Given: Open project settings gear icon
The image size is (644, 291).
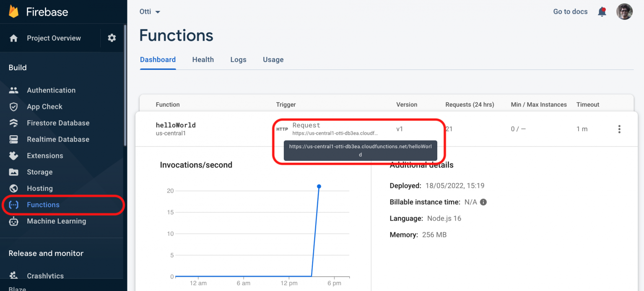Looking at the screenshot, I should (x=112, y=38).
